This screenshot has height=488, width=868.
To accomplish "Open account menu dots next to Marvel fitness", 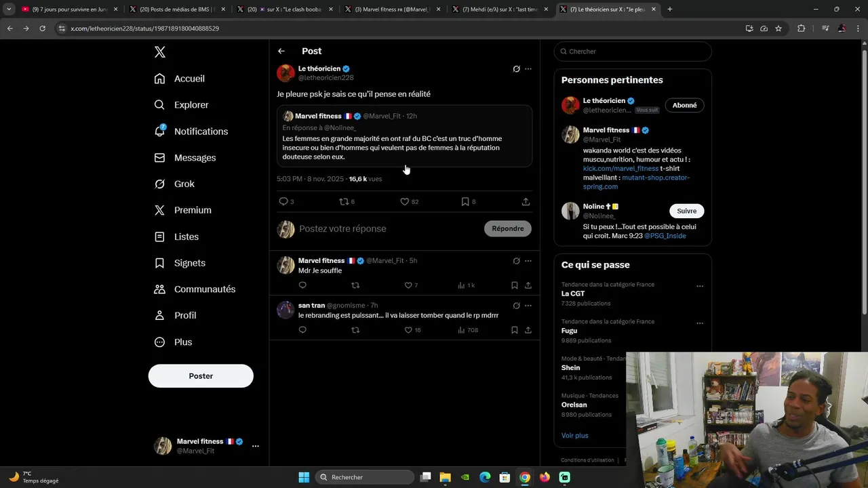I will click(256, 446).
